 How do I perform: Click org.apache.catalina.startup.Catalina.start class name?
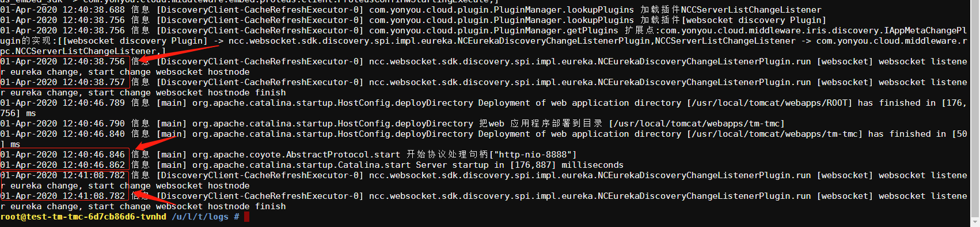(x=302, y=165)
